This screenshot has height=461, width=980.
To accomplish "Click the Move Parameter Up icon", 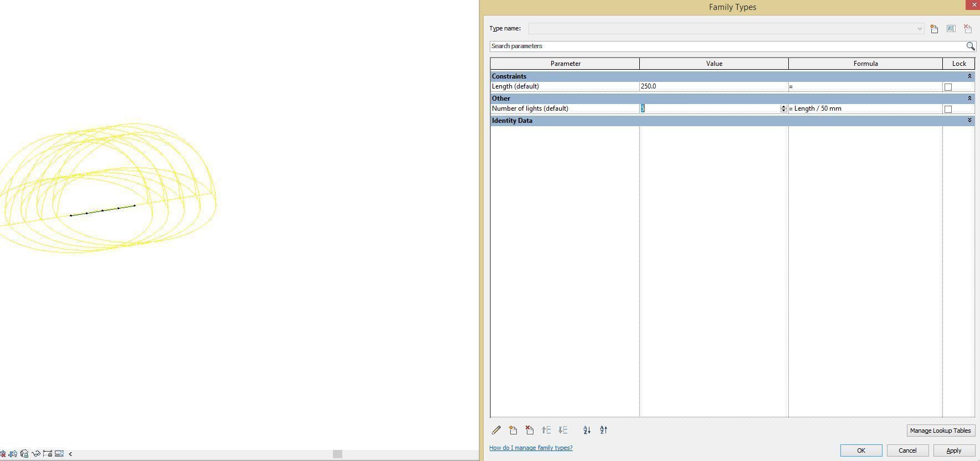I will (546, 430).
